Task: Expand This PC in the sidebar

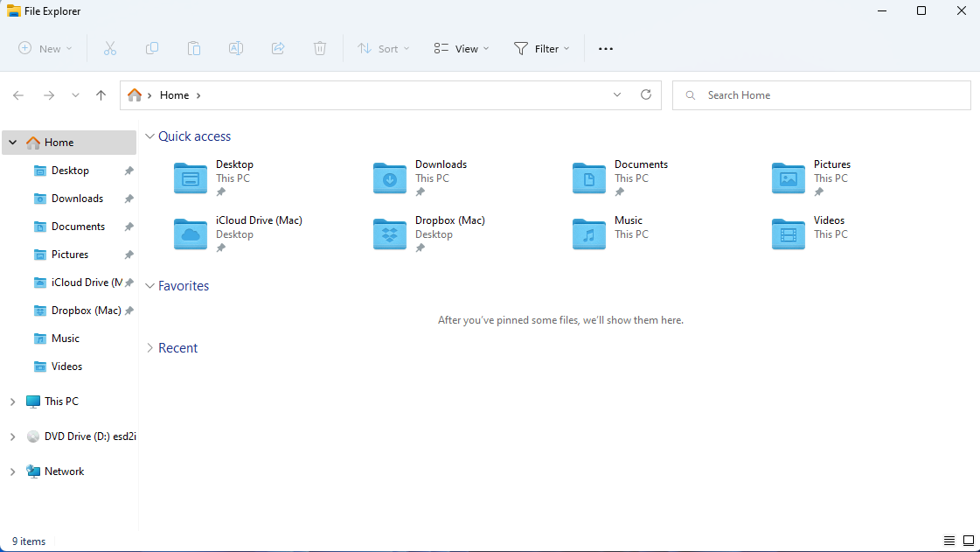Action: click(x=12, y=401)
